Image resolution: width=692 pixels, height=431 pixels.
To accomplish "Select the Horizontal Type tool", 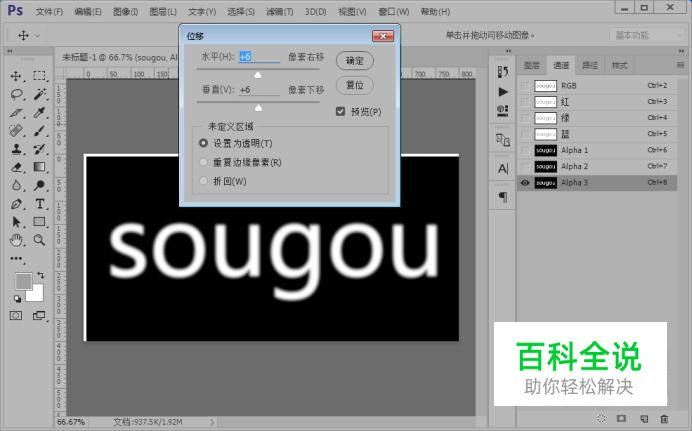I will tap(39, 204).
